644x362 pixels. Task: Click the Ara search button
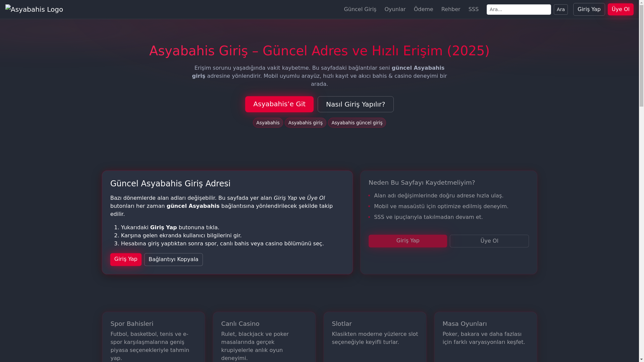(x=560, y=9)
